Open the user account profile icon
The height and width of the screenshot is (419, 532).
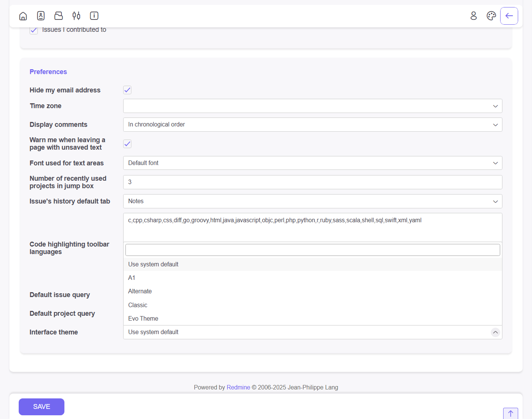pyautogui.click(x=473, y=16)
